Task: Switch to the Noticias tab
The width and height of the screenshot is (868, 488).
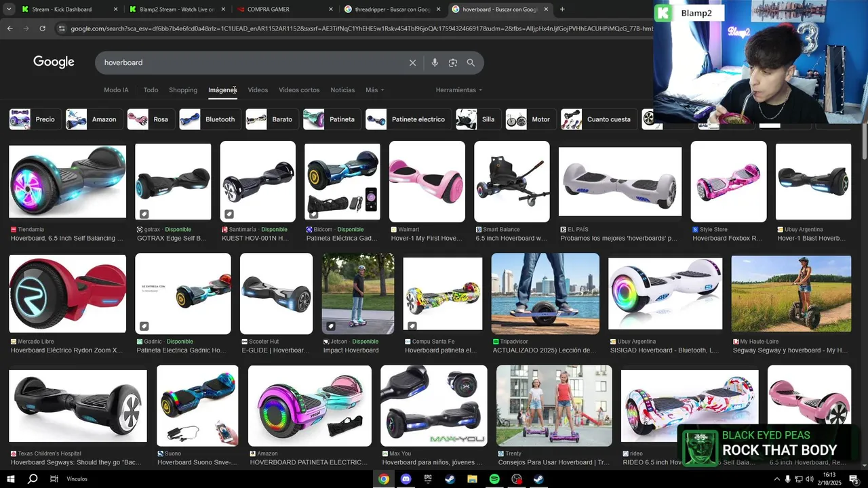Action: [x=342, y=89]
